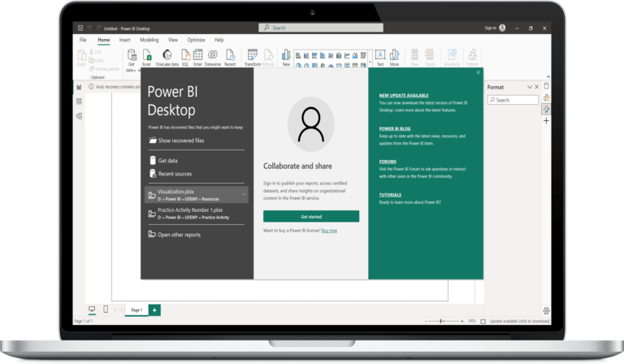Screen dimensions: 624x364
Task: Switch to Model view in left sidebar
Action: (x=79, y=116)
